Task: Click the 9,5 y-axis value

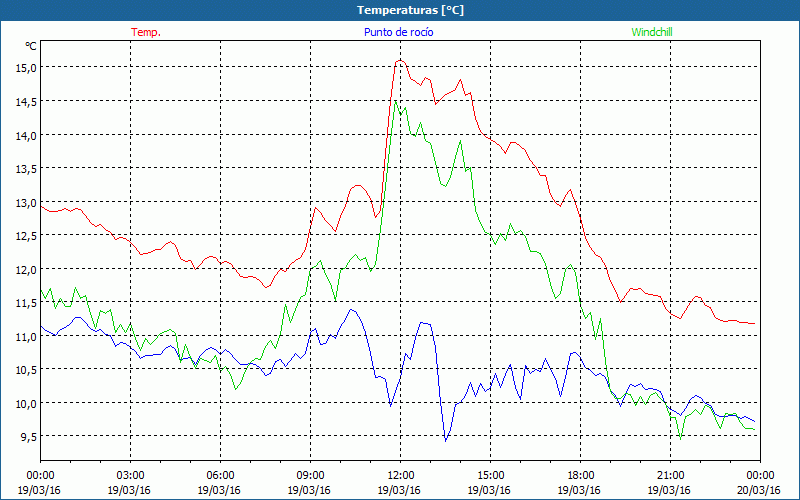Action: click(29, 436)
